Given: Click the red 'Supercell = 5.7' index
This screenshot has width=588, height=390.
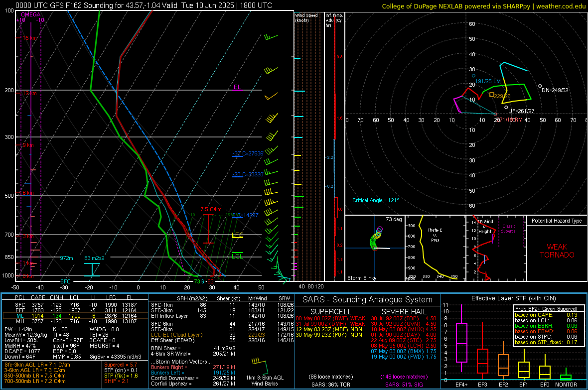Looking at the screenshot, I should (x=121, y=365).
